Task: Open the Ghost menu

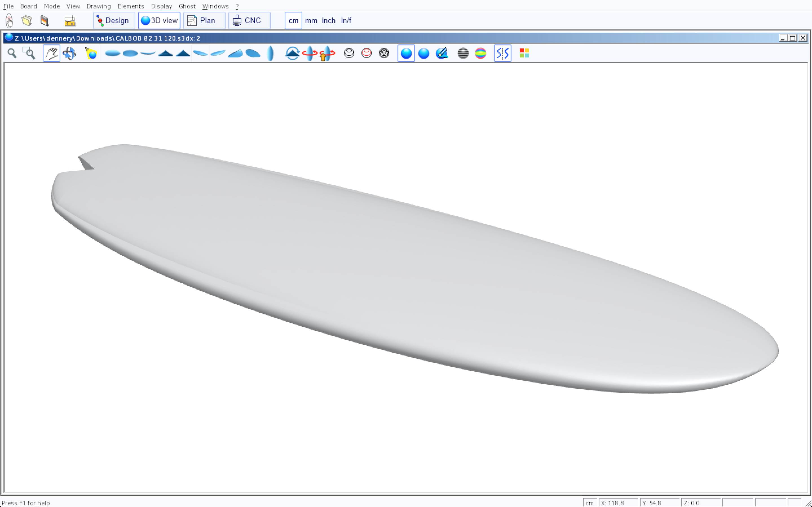Action: 187,6
